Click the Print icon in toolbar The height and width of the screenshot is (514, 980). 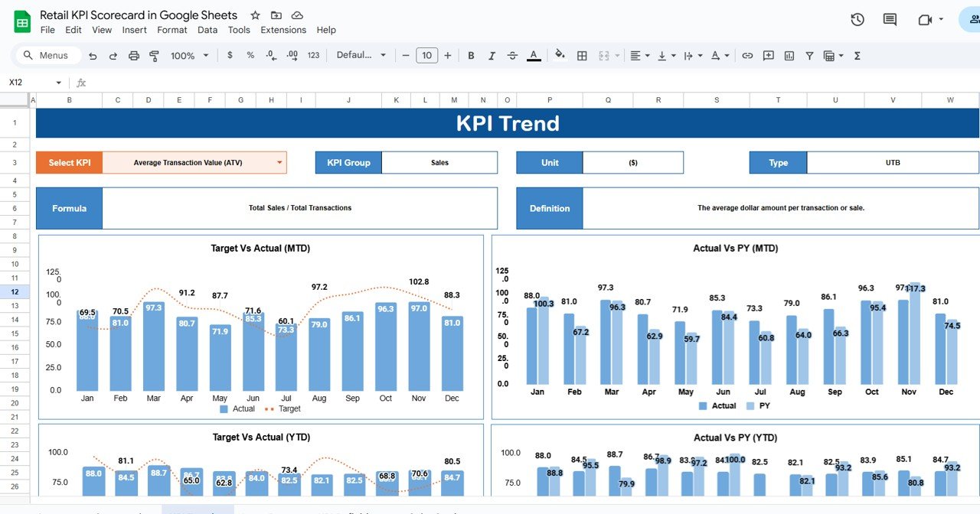pyautogui.click(x=134, y=56)
